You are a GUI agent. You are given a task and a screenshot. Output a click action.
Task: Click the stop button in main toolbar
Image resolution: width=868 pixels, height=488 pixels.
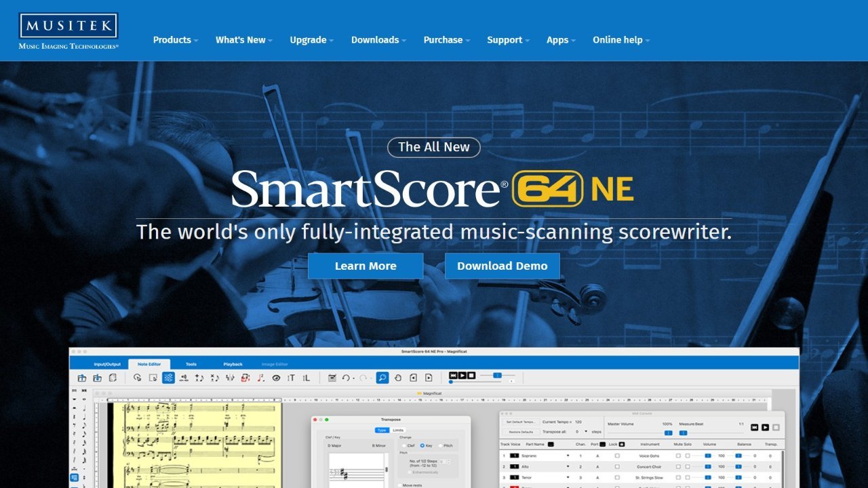471,375
